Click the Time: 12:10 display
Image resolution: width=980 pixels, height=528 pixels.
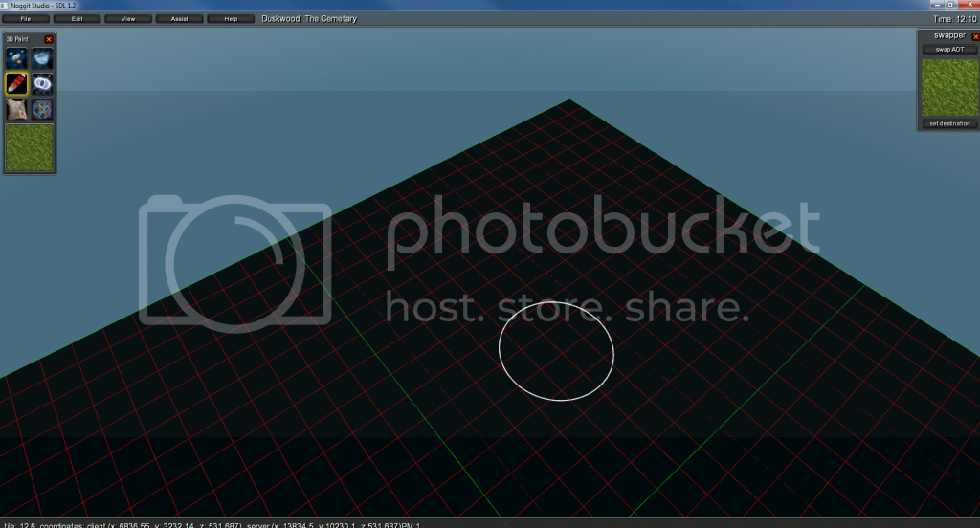pos(954,19)
